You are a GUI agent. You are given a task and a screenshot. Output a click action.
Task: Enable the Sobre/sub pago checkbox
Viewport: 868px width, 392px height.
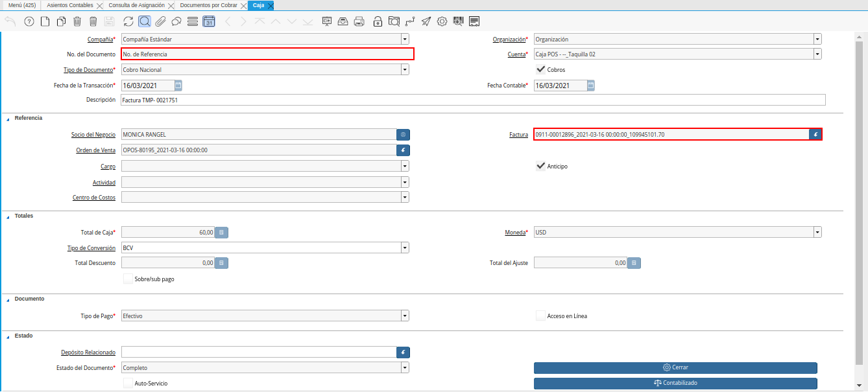click(128, 279)
